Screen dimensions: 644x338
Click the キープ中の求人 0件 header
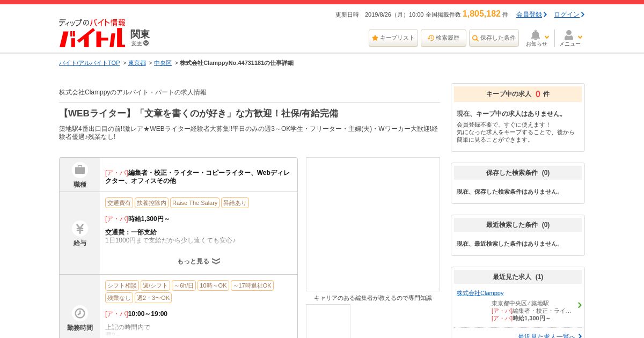tap(518, 94)
